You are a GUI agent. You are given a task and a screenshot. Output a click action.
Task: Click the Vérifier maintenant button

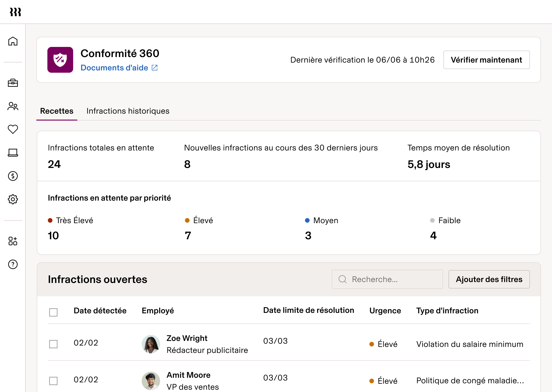coord(486,60)
